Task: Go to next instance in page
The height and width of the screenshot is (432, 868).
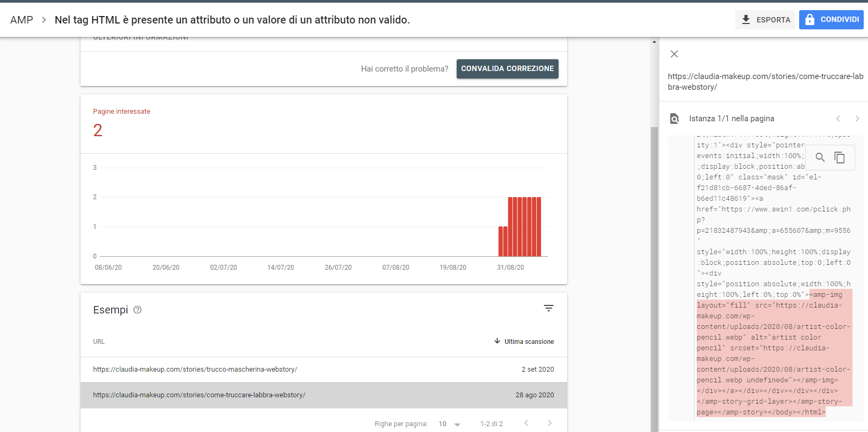Action: [857, 119]
